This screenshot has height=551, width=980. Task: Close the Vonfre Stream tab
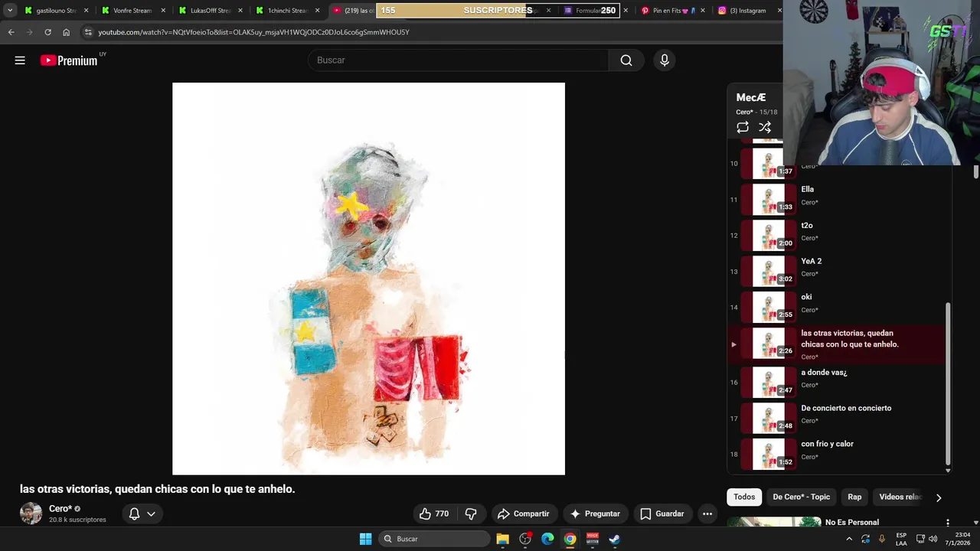pyautogui.click(x=163, y=11)
